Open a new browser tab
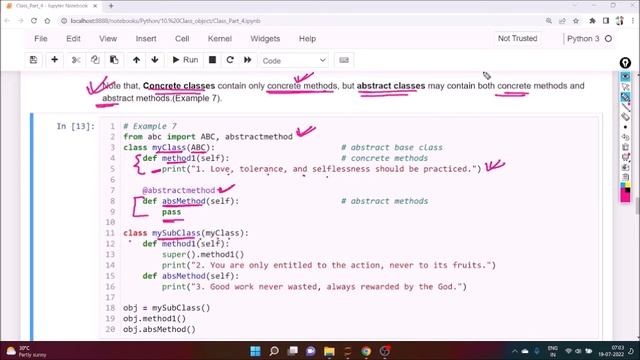Screen dimensions: 640x360 [x=111, y=6]
